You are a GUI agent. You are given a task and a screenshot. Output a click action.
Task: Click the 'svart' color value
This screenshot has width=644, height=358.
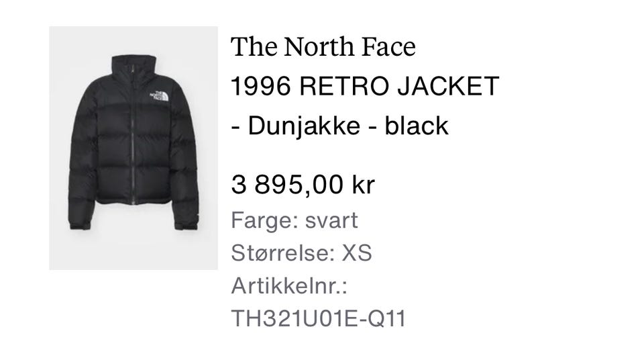pyautogui.click(x=331, y=221)
